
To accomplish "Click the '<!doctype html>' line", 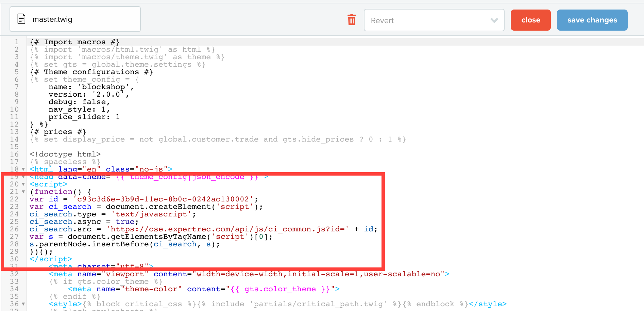I will click(x=65, y=154).
